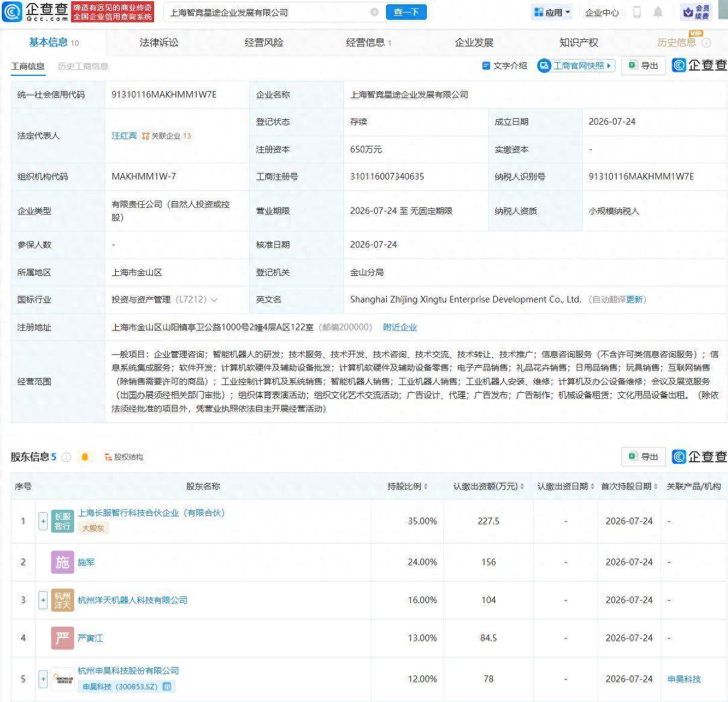Open 杭州申昊科技股份有限公司 link
The width and height of the screenshot is (728, 702).
coord(128,671)
